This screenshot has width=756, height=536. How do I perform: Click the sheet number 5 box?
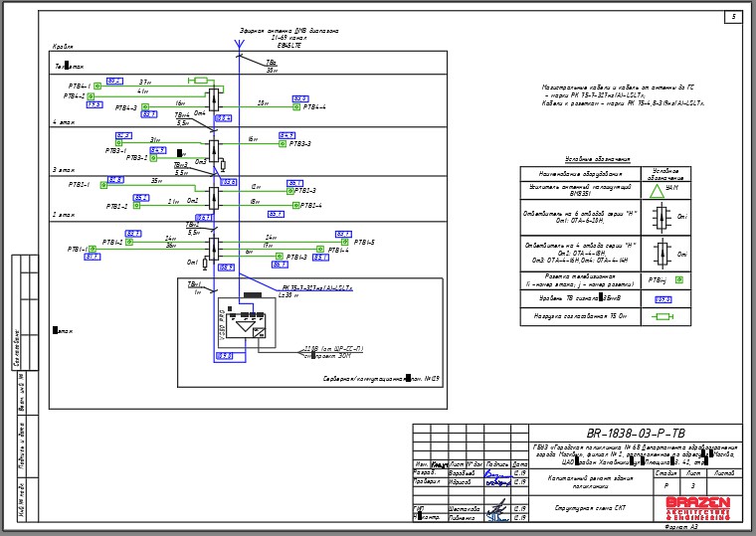(x=733, y=17)
